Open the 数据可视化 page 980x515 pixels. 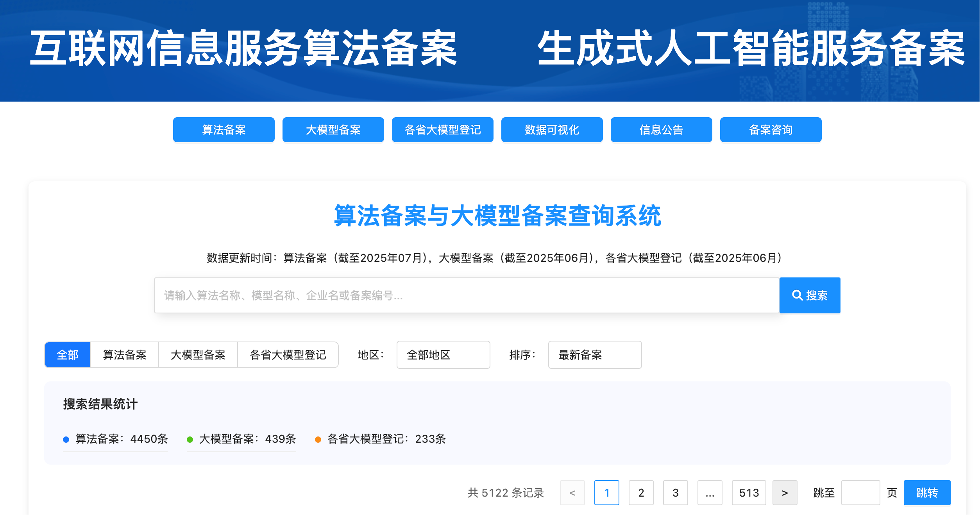click(x=552, y=130)
